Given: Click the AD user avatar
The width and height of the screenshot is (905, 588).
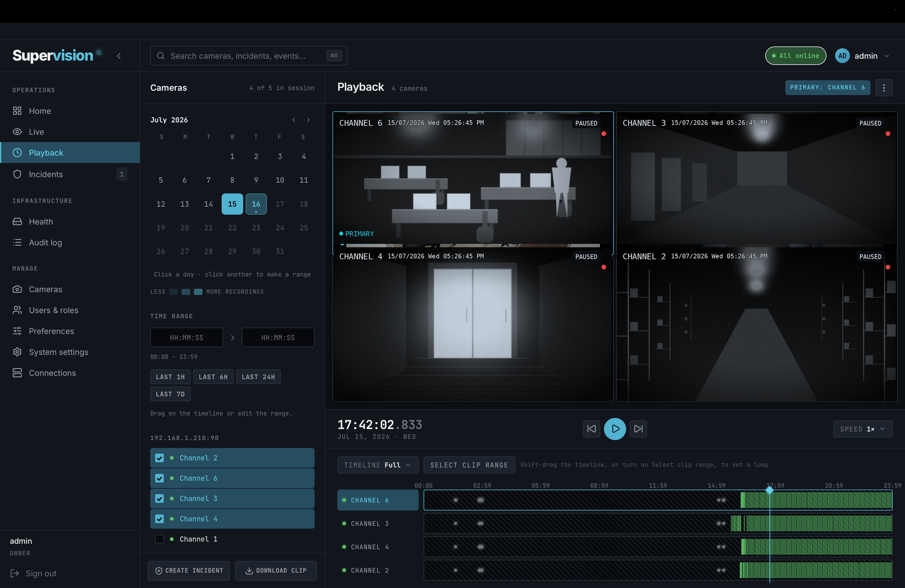Looking at the screenshot, I should click(x=842, y=56).
